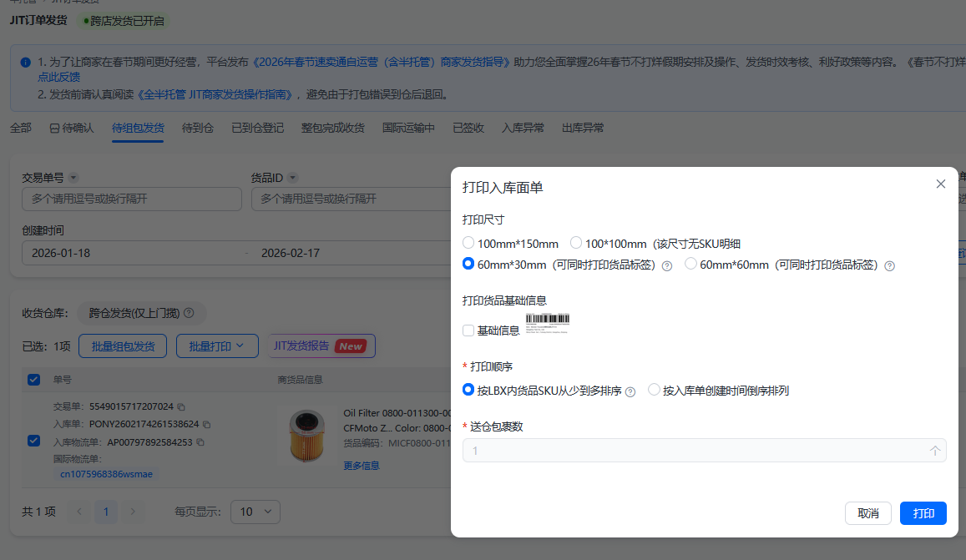Click help icon beside 60mm*30mm option
The height and width of the screenshot is (560, 966).
[x=669, y=265]
